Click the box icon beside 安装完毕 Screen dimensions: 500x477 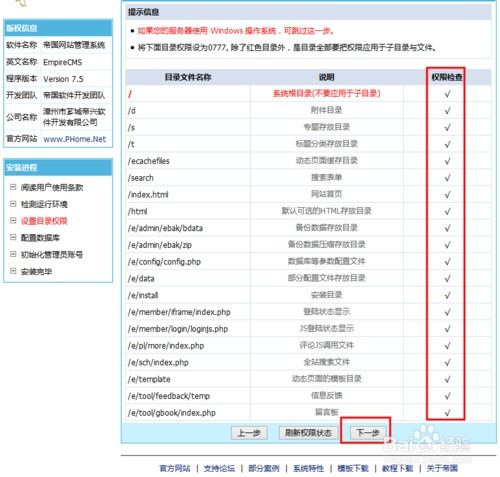pyautogui.click(x=13, y=271)
